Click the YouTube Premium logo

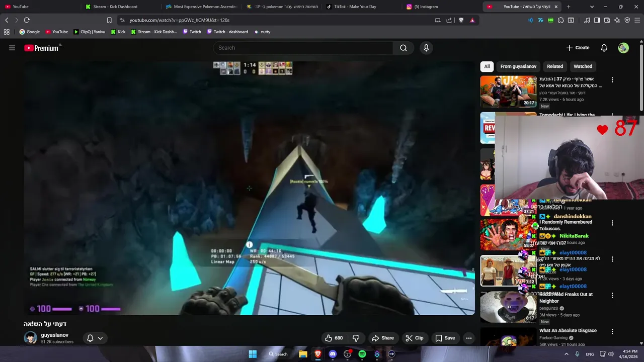pyautogui.click(x=41, y=48)
